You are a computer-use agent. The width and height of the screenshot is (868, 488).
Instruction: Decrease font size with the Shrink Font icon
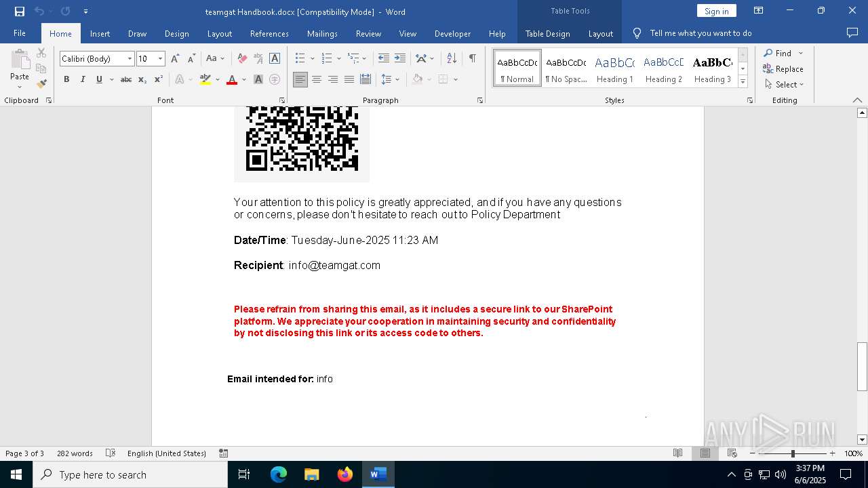coord(191,59)
